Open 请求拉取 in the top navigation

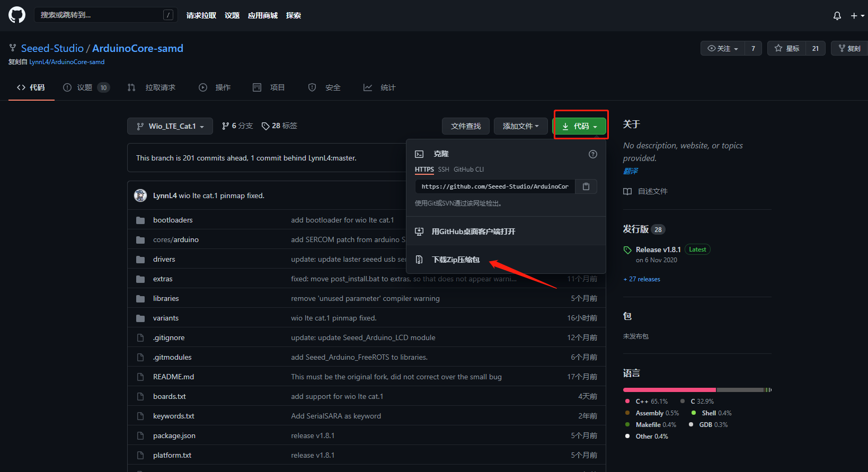click(201, 15)
